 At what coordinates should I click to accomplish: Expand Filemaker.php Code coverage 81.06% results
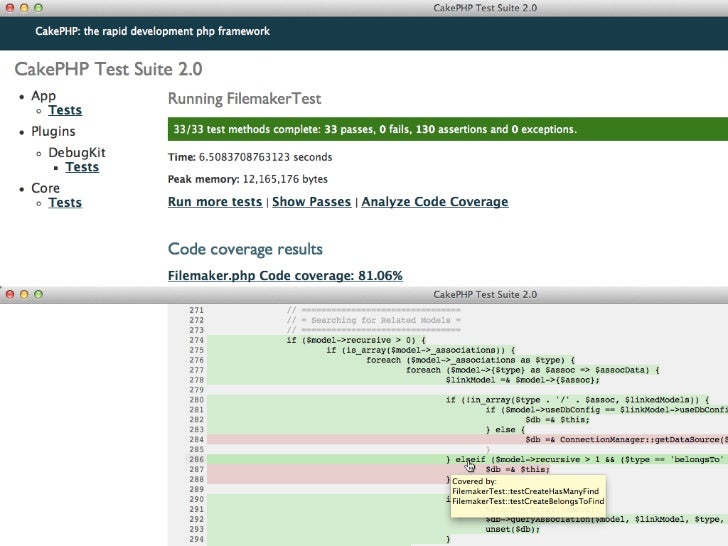pyautogui.click(x=285, y=275)
